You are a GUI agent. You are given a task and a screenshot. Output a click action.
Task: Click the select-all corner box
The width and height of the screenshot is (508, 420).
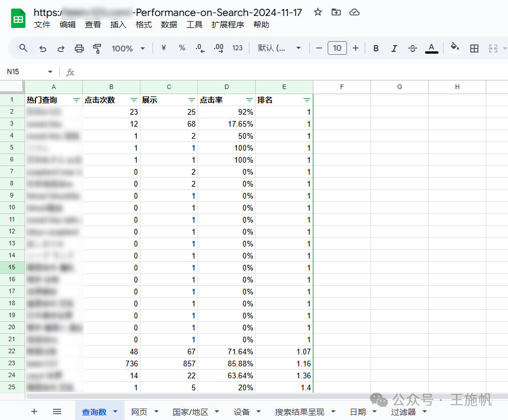pyautogui.click(x=12, y=87)
